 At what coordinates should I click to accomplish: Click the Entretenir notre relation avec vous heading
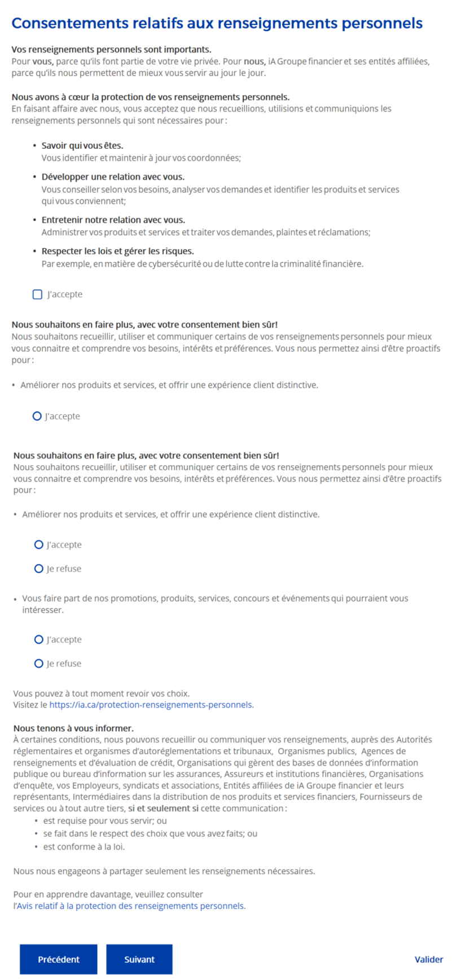pos(113,220)
